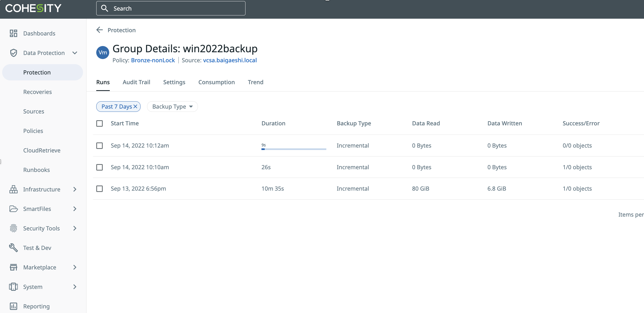Click the Data Protection shield icon

tap(14, 53)
